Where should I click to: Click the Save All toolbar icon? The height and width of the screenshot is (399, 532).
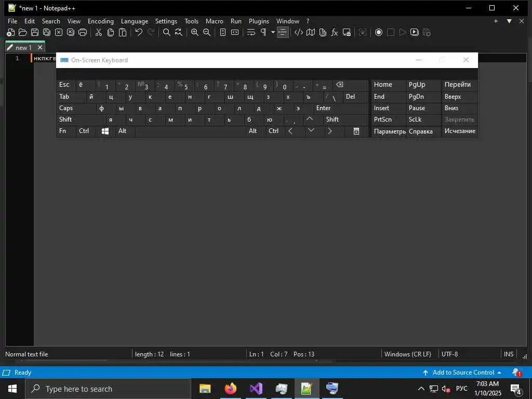point(46,33)
